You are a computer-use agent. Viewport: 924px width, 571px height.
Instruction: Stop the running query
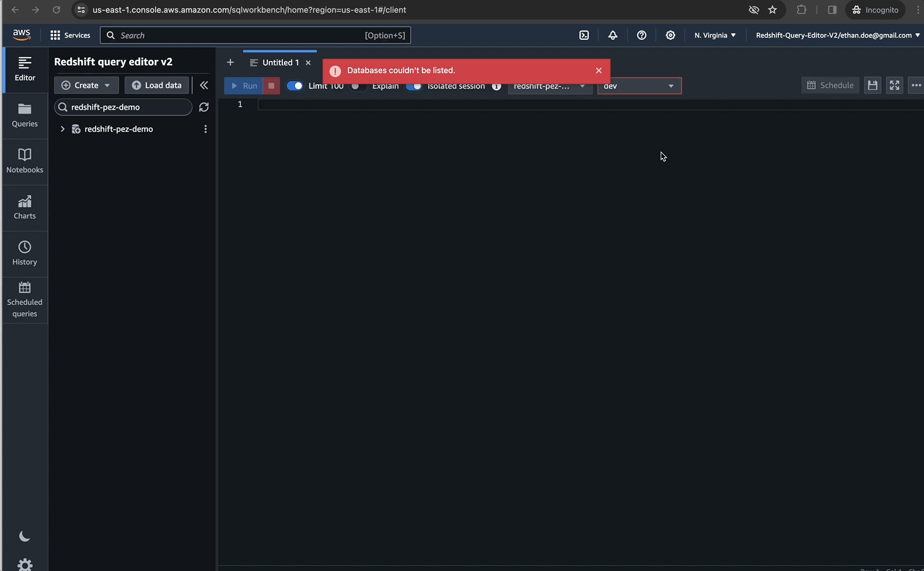(271, 86)
